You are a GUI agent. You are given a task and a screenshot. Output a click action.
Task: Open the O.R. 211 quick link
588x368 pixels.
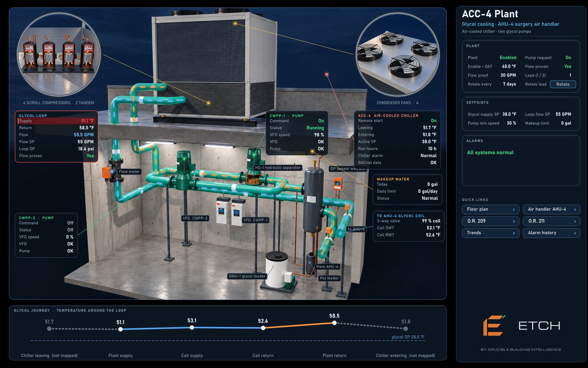pos(551,221)
